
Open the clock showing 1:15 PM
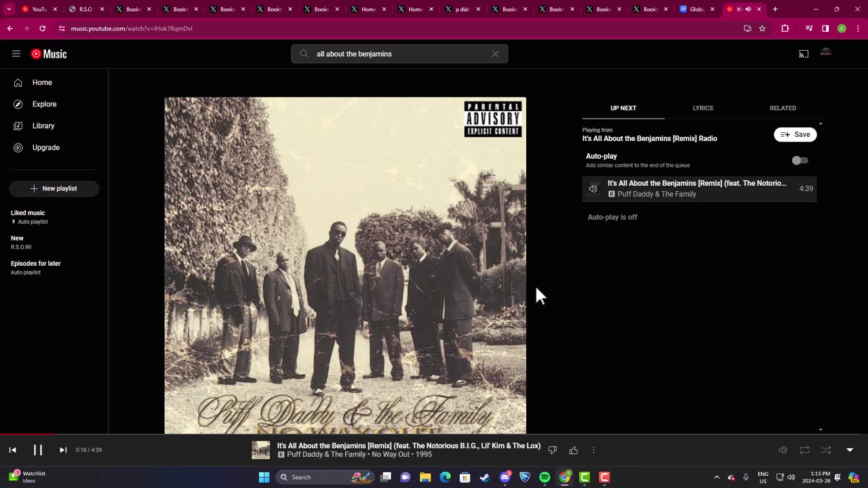pos(821,477)
